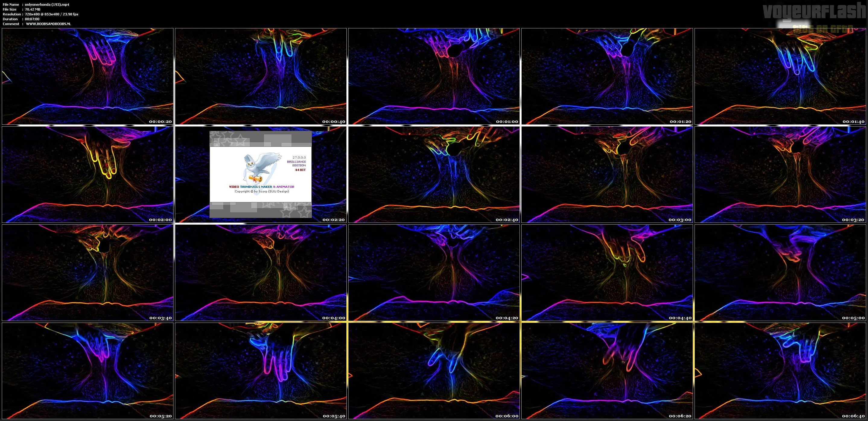Click the frame timestamped 00:03:20
The image size is (868, 421).
click(780, 174)
